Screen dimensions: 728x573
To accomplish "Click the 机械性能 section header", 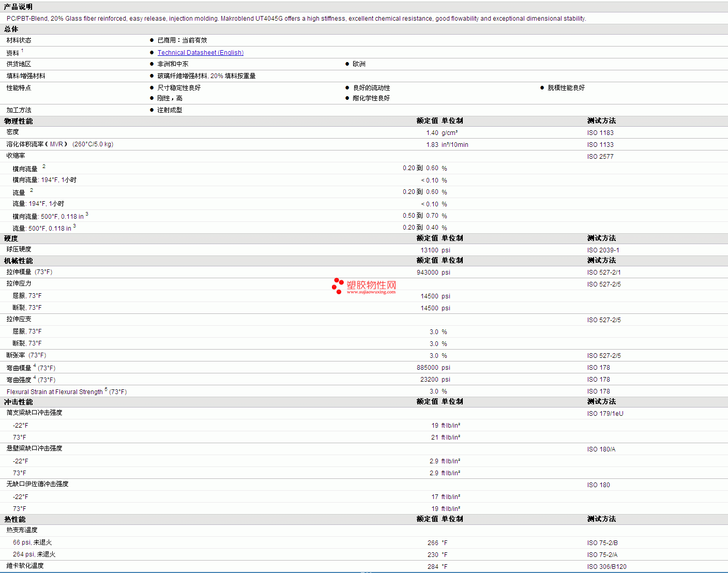I will [18, 261].
